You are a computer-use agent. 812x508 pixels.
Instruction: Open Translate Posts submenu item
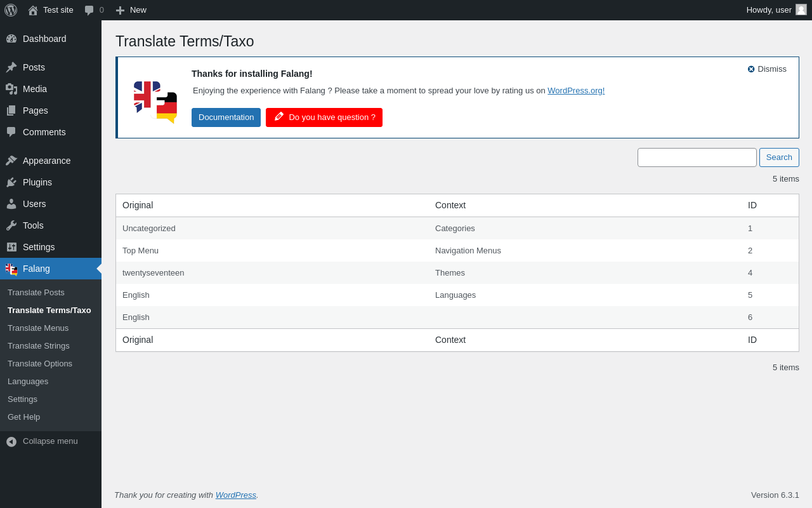pos(36,293)
